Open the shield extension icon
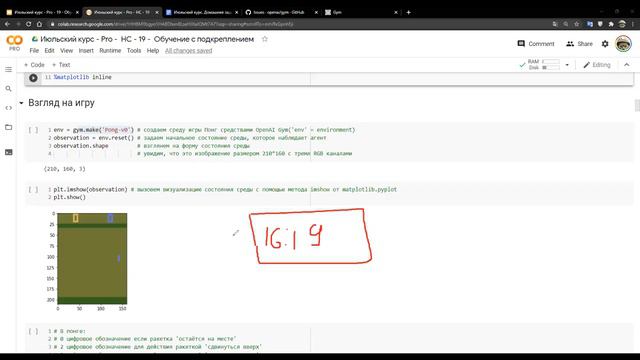Screen dimensions: 640x360 point(600,24)
